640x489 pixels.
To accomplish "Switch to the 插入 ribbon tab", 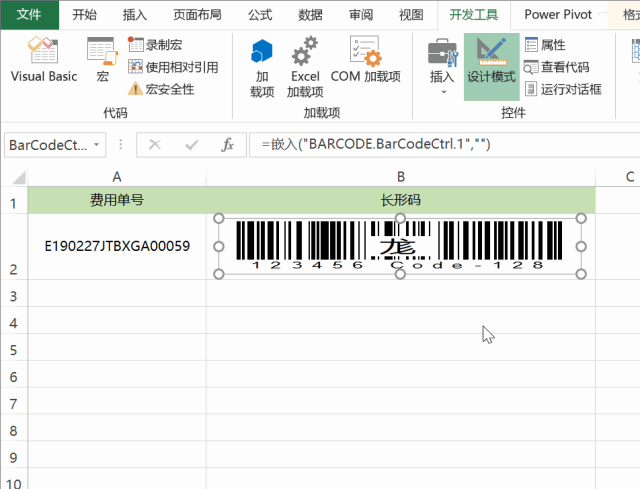I will point(135,15).
